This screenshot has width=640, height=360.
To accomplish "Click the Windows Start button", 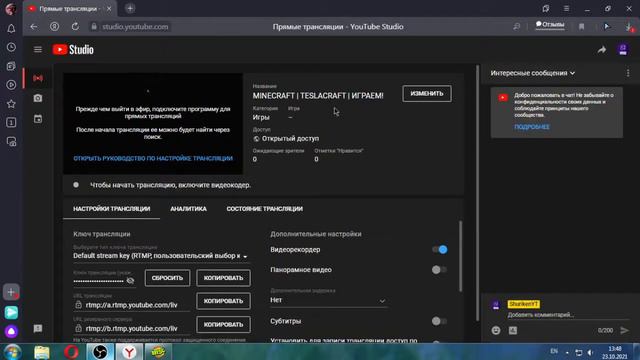I will (12, 352).
